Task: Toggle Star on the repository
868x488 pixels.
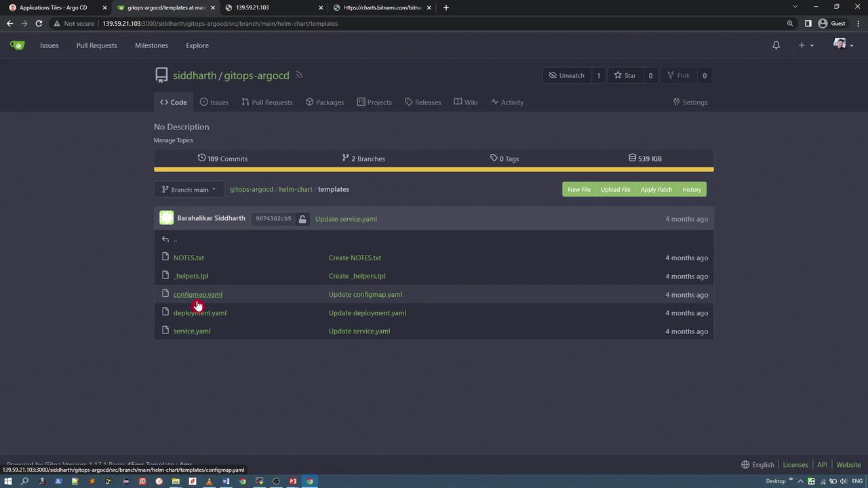Action: pyautogui.click(x=625, y=75)
